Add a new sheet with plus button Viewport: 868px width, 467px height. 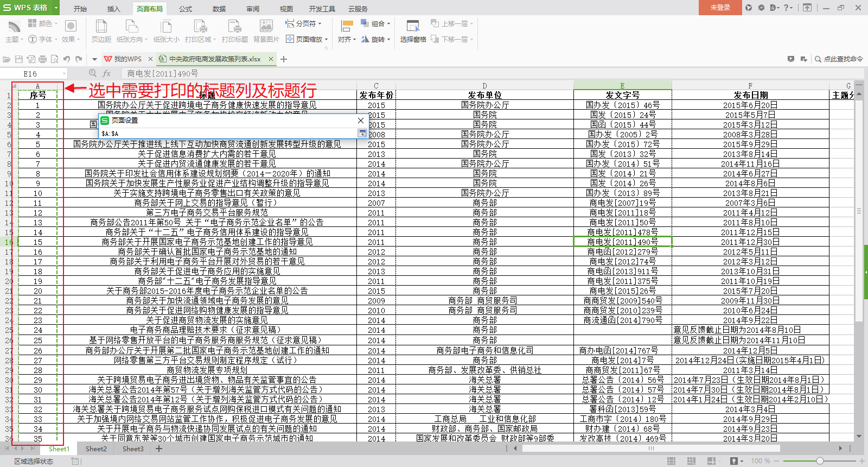[x=159, y=449]
